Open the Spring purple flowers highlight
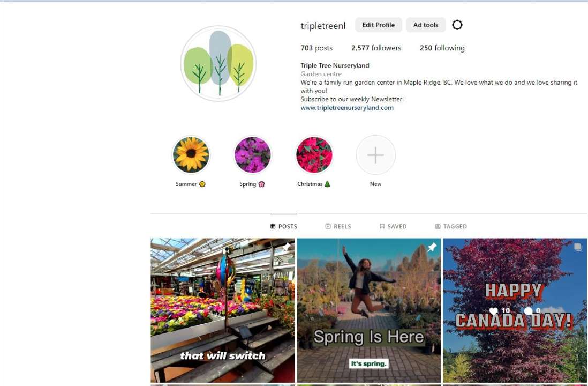Screen dimensions: 588x386 252,155
